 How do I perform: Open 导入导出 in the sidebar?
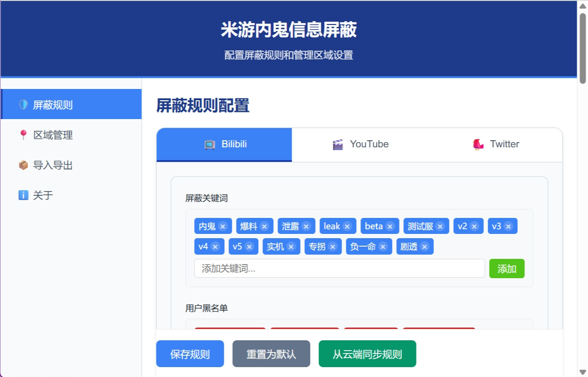point(52,166)
